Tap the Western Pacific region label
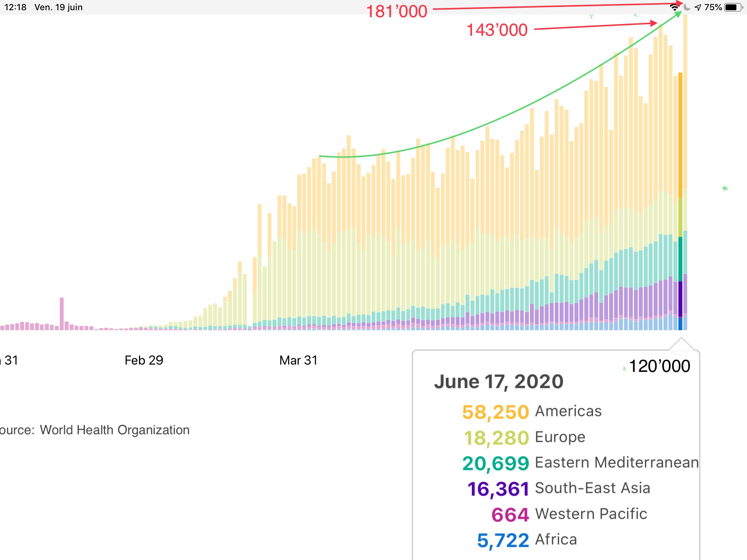Viewport: 747px width, 560px height. click(591, 514)
